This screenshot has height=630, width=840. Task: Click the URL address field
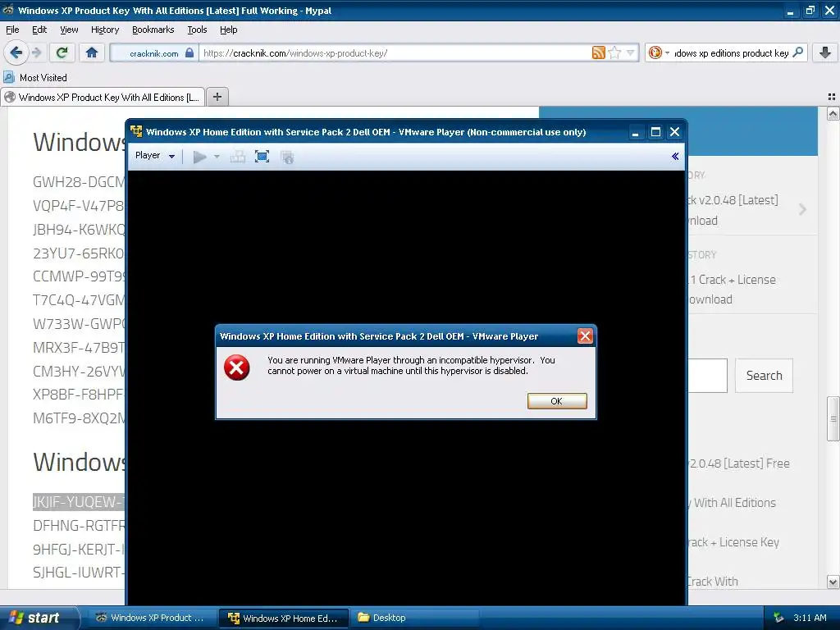pos(395,53)
